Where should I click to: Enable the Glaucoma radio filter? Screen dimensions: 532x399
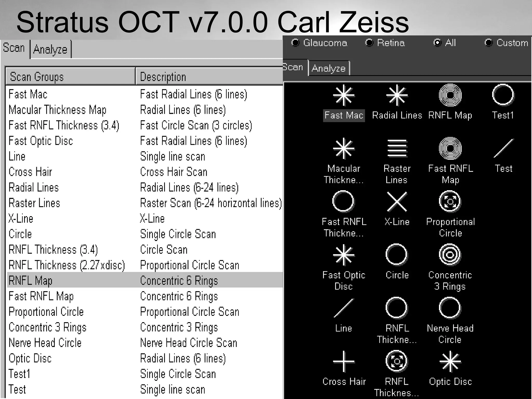tap(295, 43)
